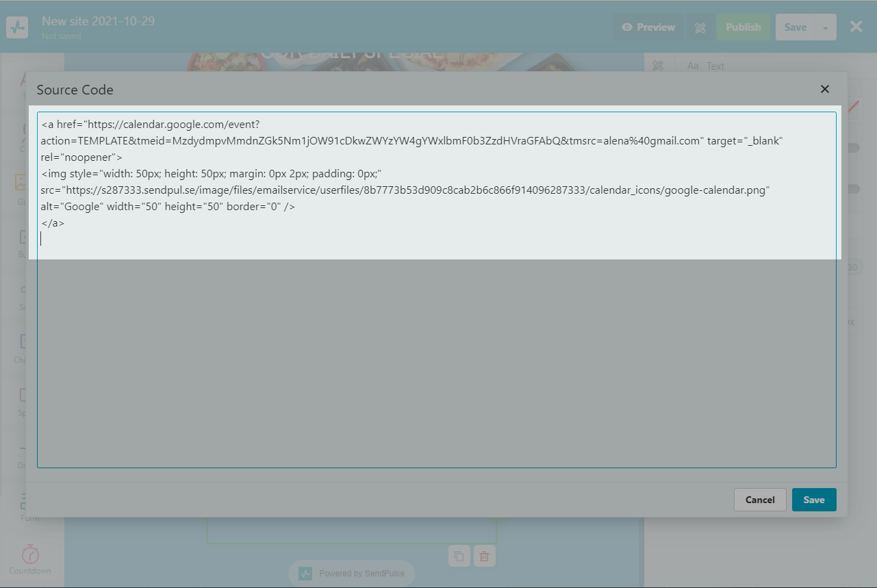The height and width of the screenshot is (588, 877).
Task: Delete the selected block with trash icon
Action: coord(484,557)
